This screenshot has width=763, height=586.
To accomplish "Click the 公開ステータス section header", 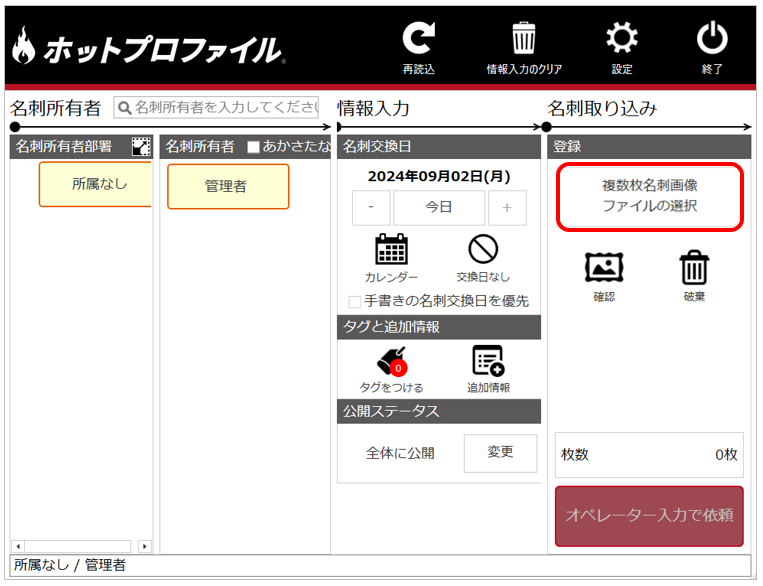I will click(x=439, y=412).
